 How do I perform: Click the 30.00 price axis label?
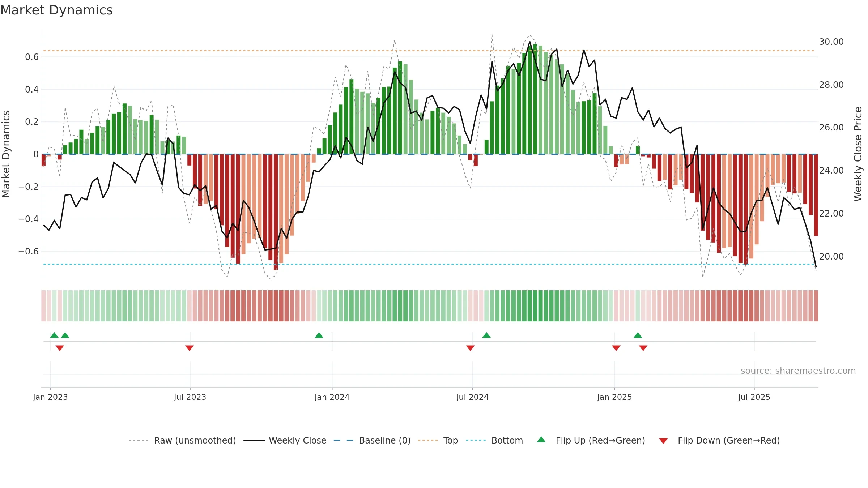click(831, 42)
